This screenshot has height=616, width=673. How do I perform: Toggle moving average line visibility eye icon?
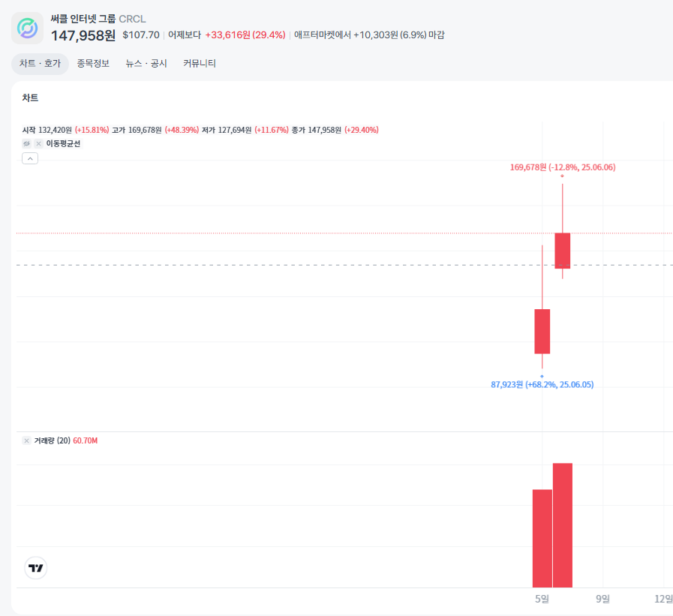(x=26, y=143)
